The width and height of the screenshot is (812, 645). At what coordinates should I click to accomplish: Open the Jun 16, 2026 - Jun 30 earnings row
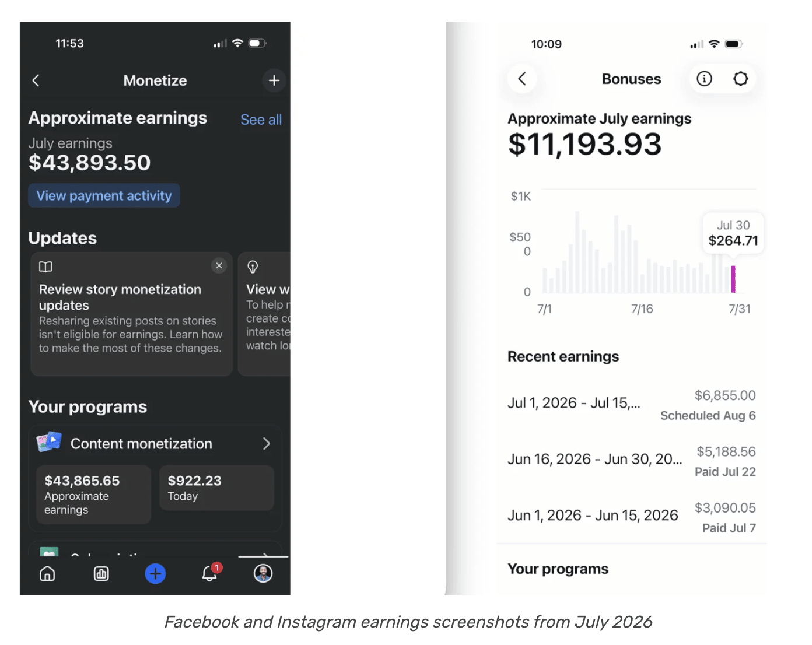[x=632, y=461]
